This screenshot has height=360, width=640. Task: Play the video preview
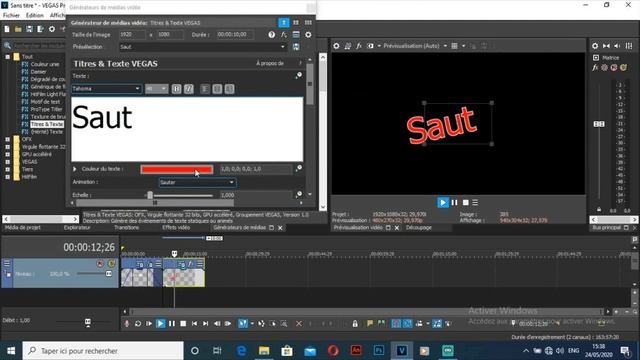click(443, 202)
